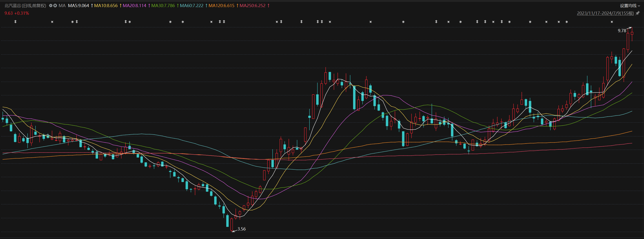Open the 2023/11/17-2024/7/9 date range link

click(605, 13)
